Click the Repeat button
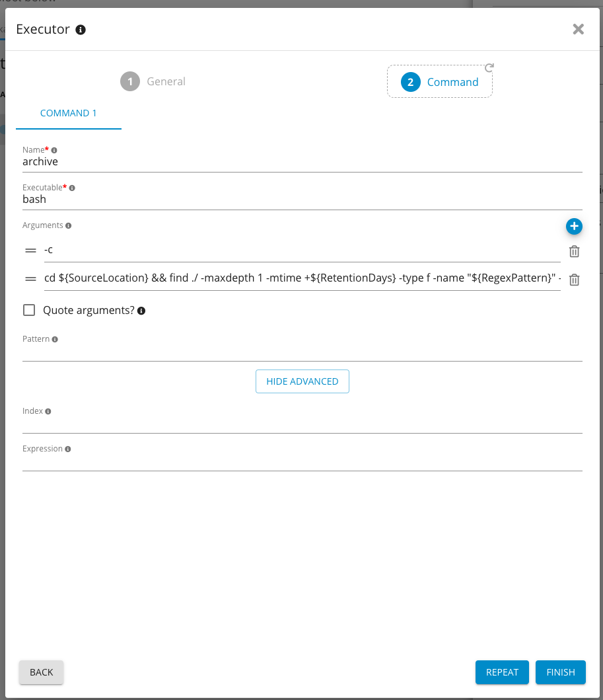Image resolution: width=603 pixels, height=700 pixels. [502, 672]
